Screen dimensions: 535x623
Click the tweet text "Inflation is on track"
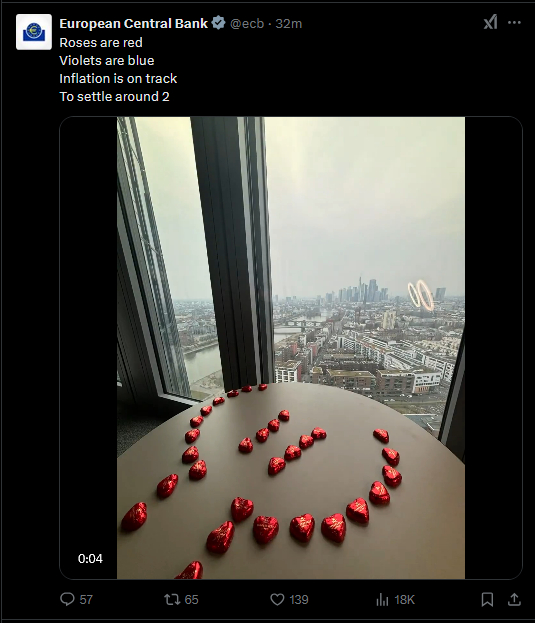118,78
